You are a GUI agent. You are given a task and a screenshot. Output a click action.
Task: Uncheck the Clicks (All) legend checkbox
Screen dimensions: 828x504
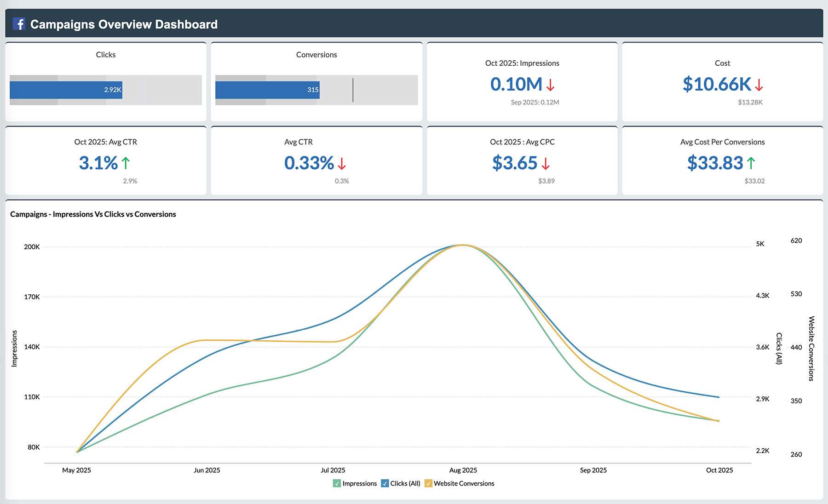click(385, 483)
